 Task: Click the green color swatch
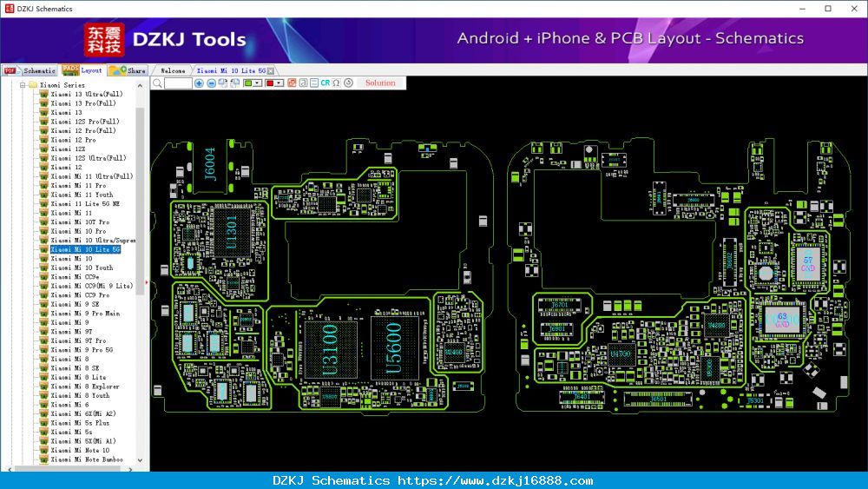pos(248,83)
